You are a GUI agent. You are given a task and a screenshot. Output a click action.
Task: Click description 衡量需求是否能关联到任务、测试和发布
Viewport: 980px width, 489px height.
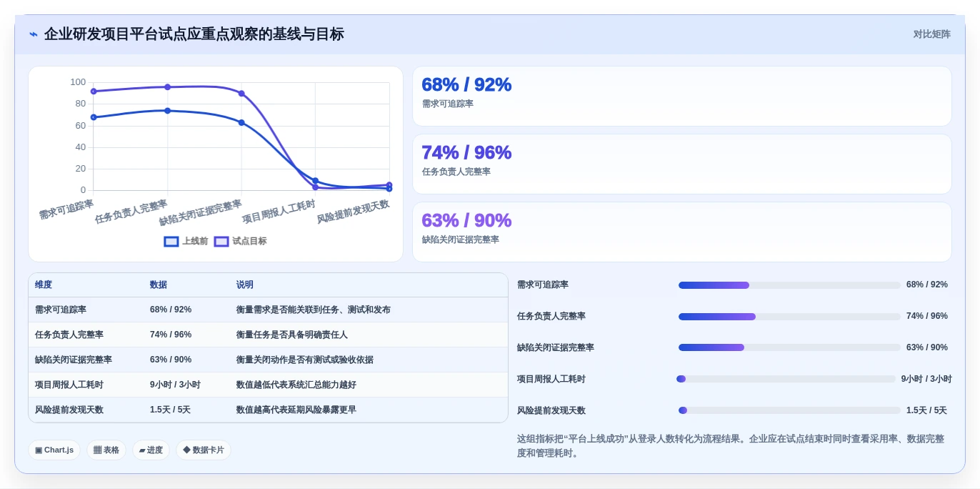[314, 310]
